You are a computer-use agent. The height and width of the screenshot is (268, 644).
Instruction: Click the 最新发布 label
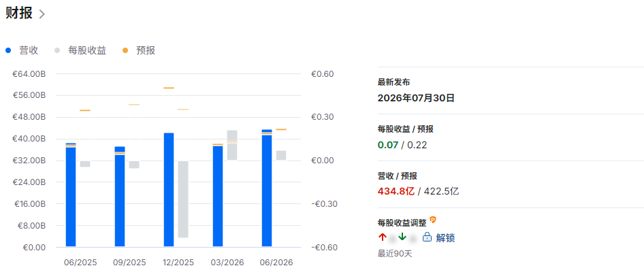(x=393, y=82)
